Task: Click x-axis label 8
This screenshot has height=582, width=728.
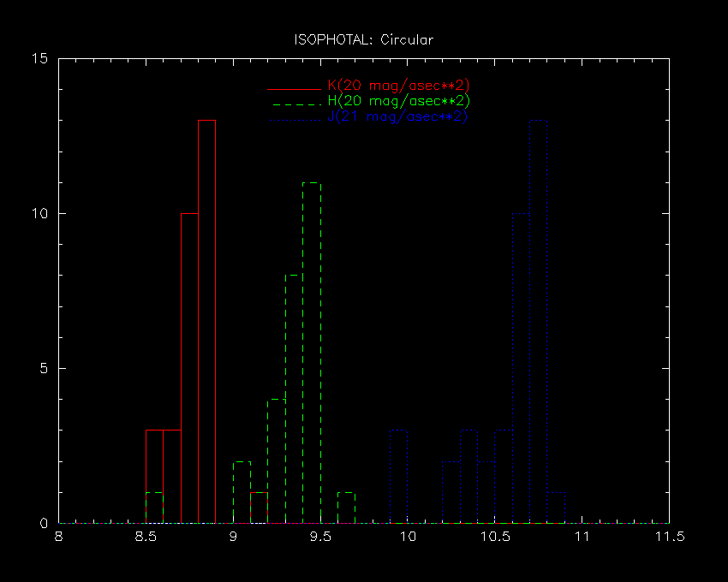Action: point(58,537)
